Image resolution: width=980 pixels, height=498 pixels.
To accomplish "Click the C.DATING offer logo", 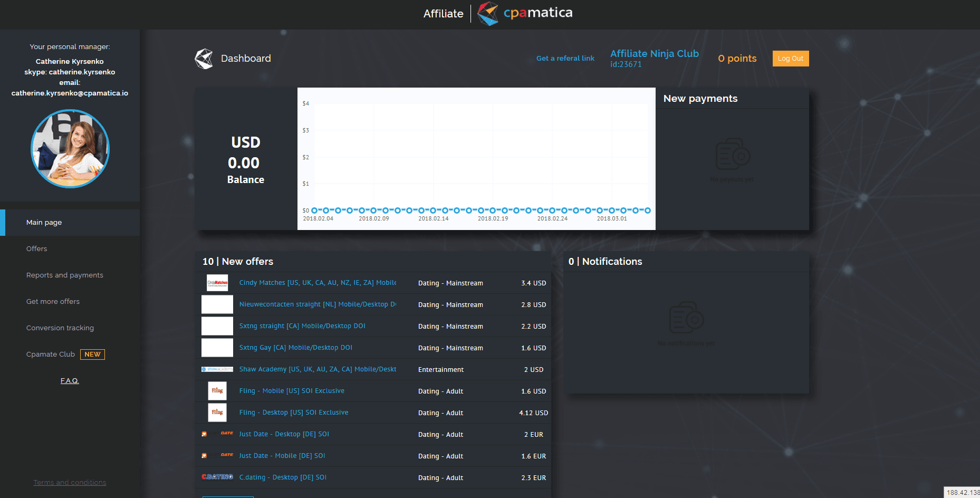I will point(217,477).
